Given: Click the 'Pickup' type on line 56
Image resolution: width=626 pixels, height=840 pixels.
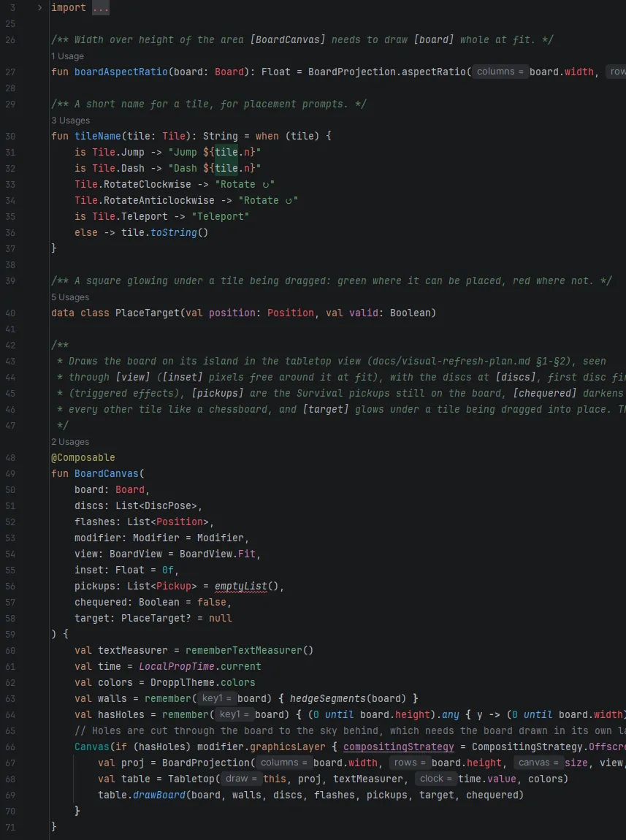Looking at the screenshot, I should pyautogui.click(x=174, y=586).
